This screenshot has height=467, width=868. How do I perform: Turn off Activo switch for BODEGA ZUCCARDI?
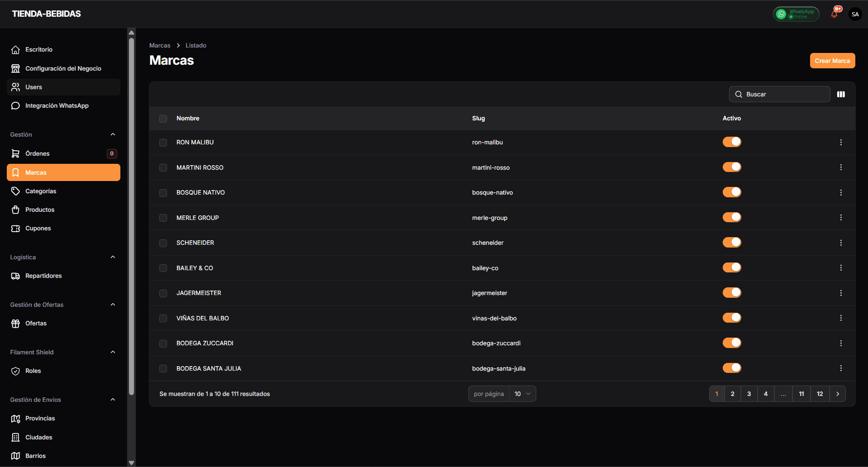[731, 343]
